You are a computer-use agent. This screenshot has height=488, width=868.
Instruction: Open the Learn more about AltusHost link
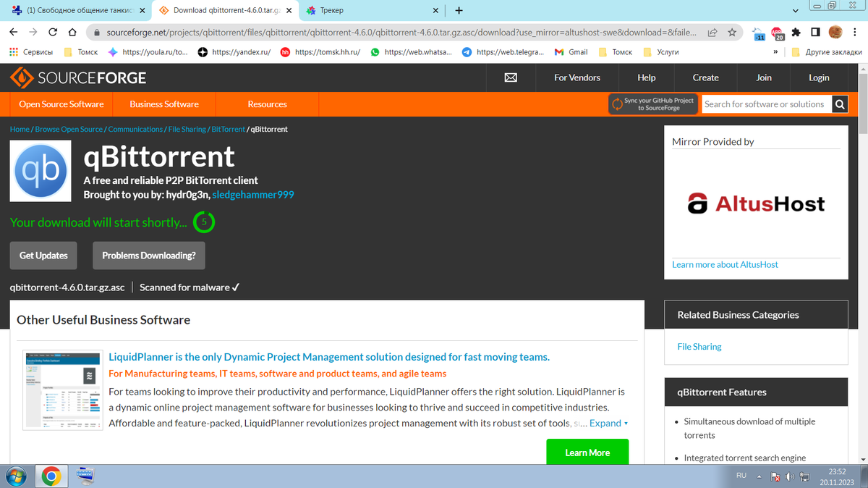(x=725, y=265)
